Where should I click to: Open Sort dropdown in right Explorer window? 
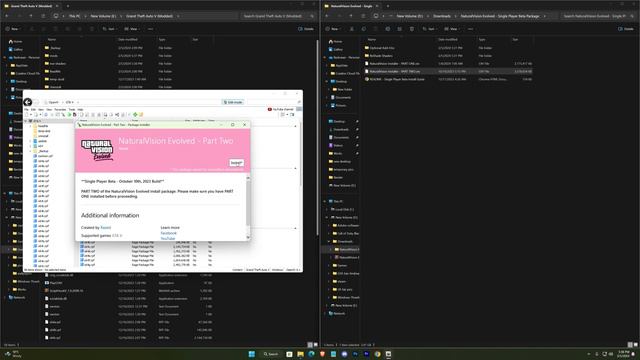pos(429,29)
